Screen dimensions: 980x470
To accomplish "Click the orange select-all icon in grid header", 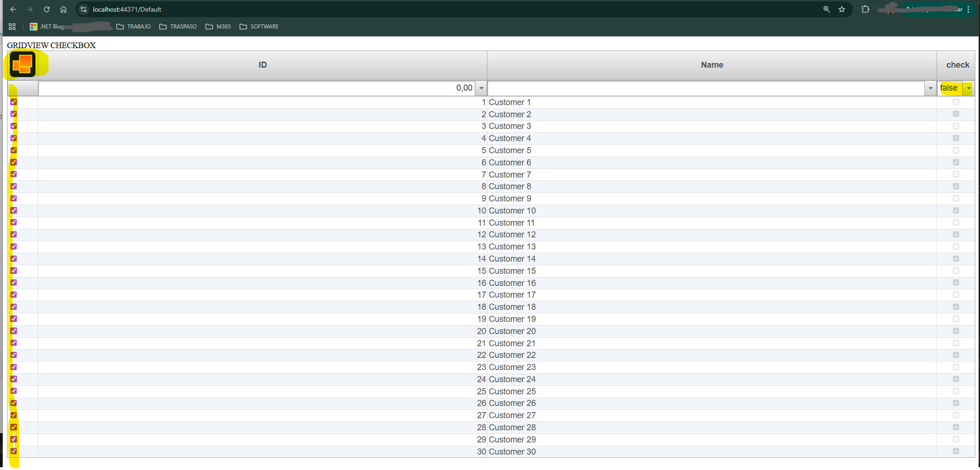I will [22, 64].
